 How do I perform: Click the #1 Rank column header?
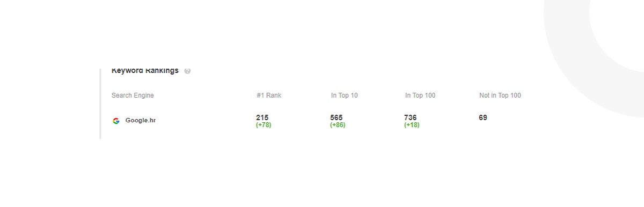[x=269, y=95]
